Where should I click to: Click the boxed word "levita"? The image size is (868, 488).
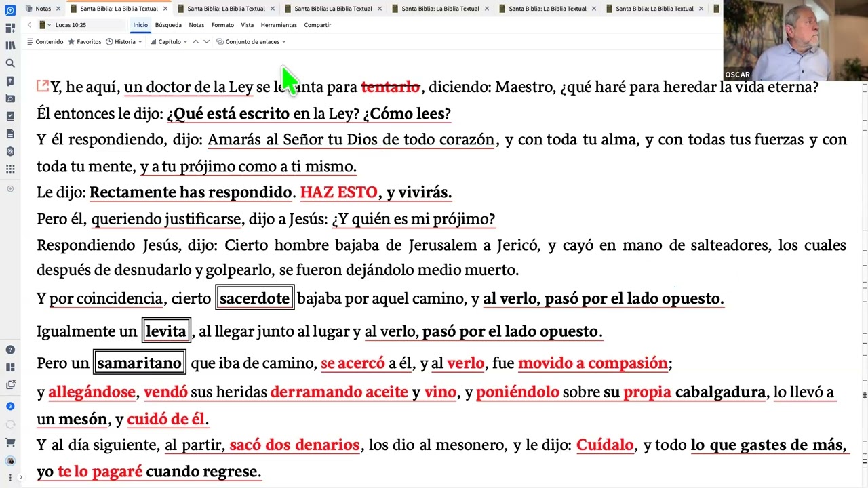(x=165, y=331)
